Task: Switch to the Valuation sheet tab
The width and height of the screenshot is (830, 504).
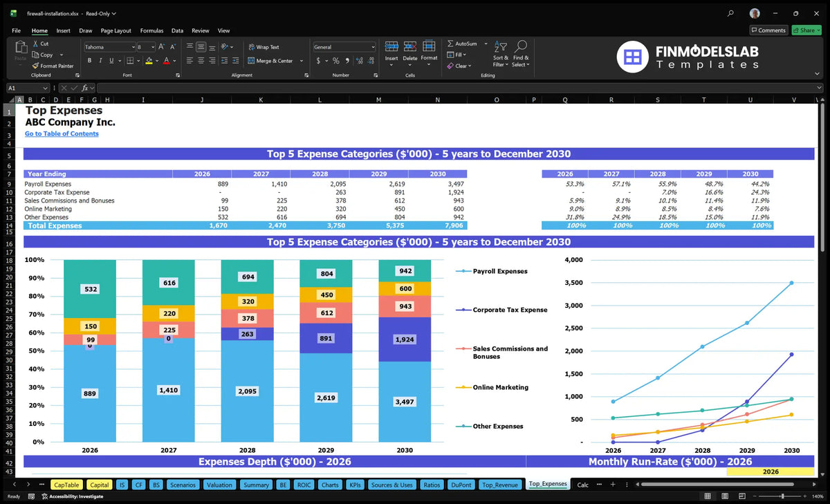Action: [x=220, y=485]
